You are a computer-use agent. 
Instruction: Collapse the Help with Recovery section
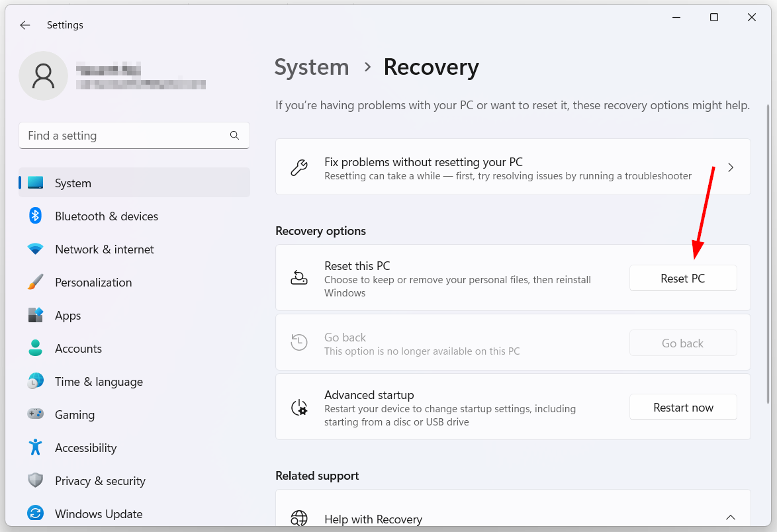pyautogui.click(x=731, y=517)
